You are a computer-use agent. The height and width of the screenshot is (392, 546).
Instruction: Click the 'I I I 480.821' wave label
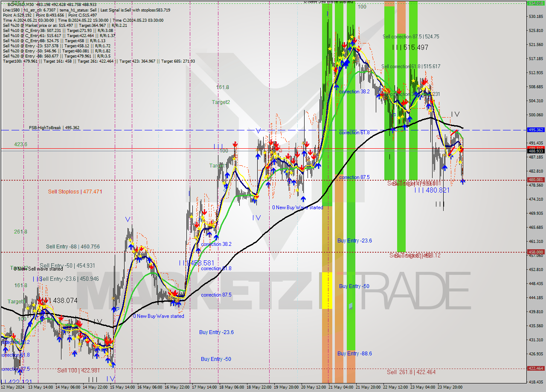click(432, 190)
